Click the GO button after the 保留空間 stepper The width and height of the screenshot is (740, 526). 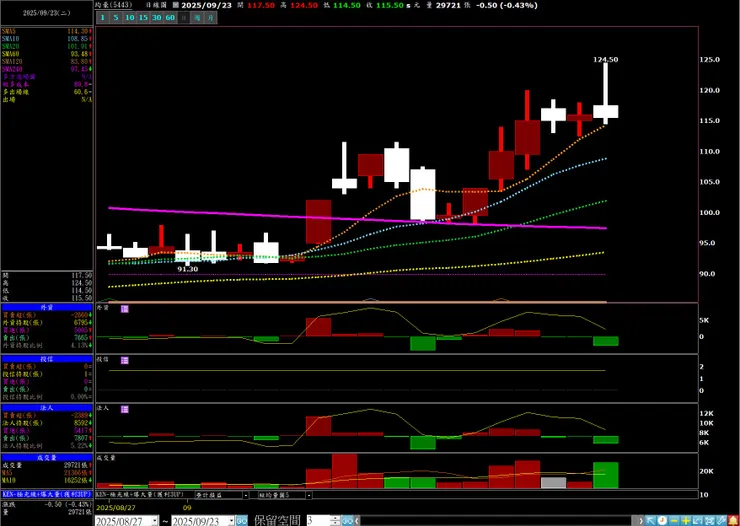coord(347,521)
